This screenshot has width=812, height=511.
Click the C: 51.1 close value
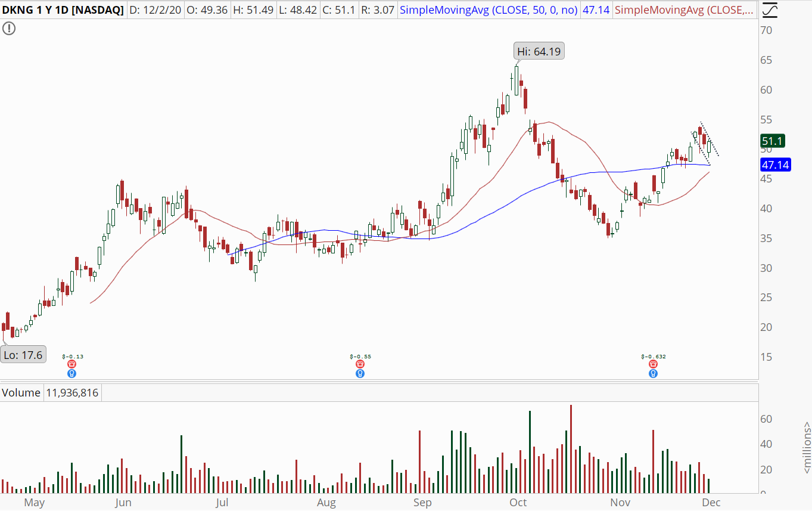pos(340,10)
